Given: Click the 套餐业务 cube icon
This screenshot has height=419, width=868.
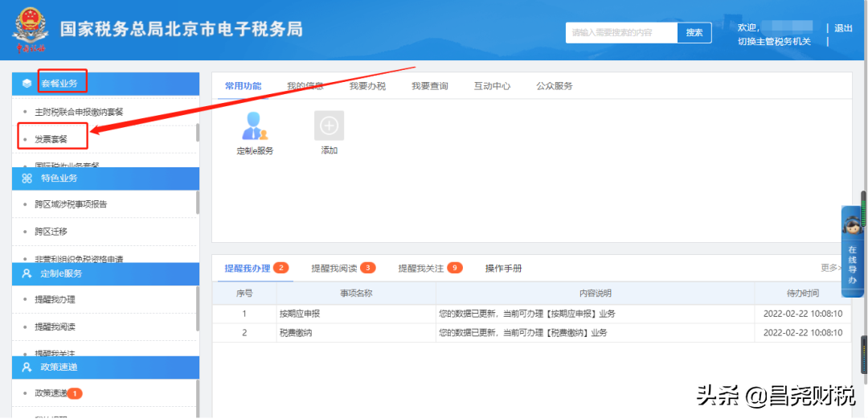Looking at the screenshot, I should (27, 84).
